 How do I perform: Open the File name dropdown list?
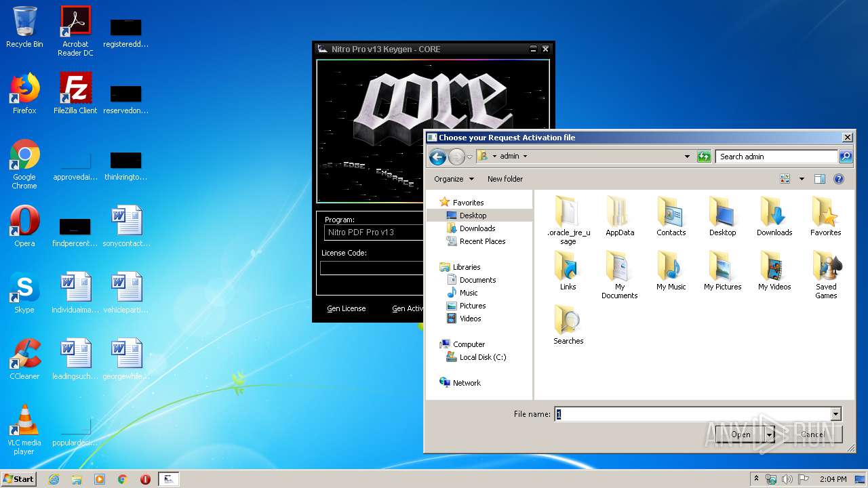click(835, 414)
